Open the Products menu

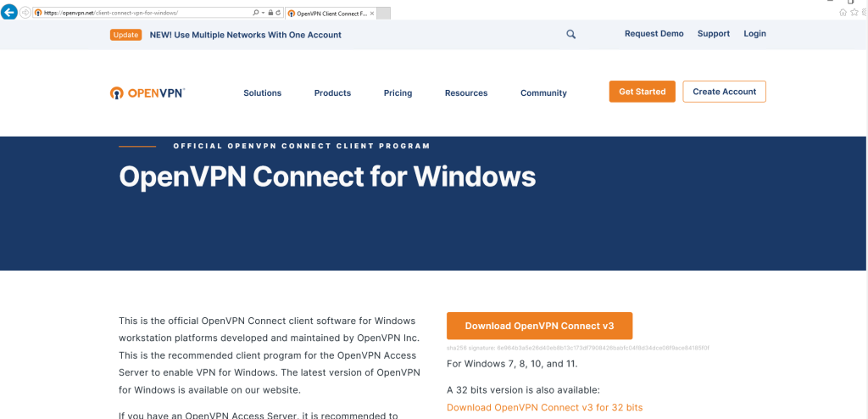[332, 93]
